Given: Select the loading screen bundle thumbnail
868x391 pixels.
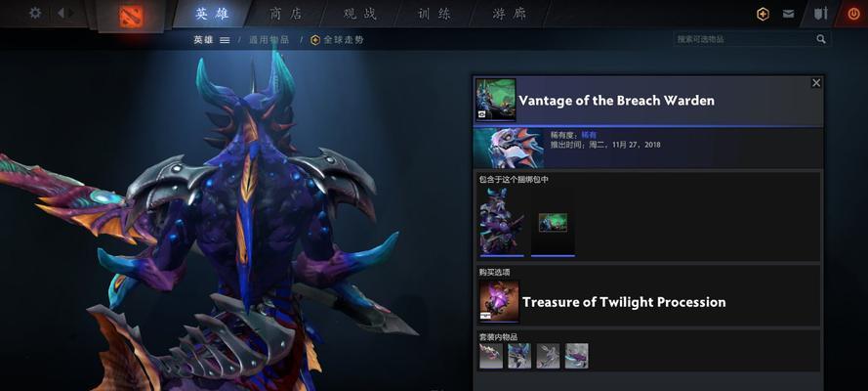Looking at the screenshot, I should point(553,222).
